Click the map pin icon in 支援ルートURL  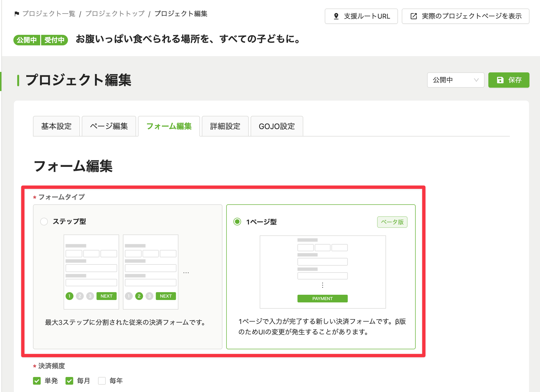click(336, 16)
